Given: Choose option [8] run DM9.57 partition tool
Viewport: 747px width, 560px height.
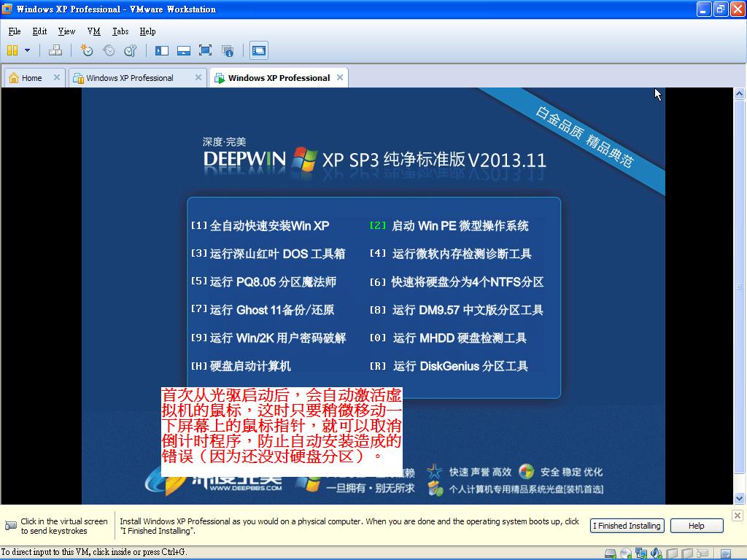Looking at the screenshot, I should click(457, 310).
